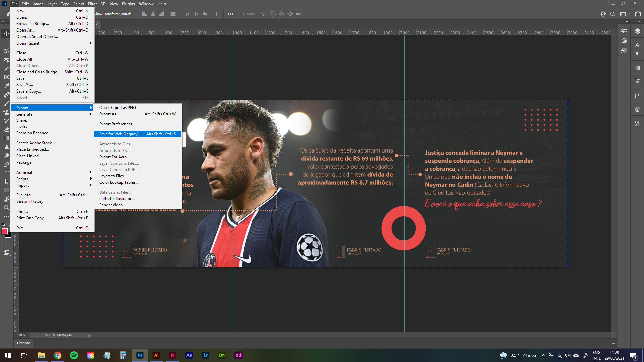Click Quick Export as PNG
The image size is (644, 362).
point(117,107)
